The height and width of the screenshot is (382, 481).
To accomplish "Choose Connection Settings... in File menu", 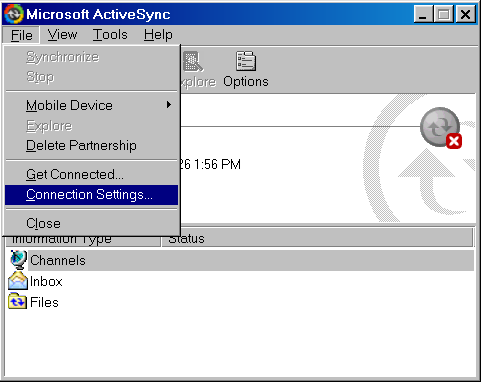I will point(91,195).
